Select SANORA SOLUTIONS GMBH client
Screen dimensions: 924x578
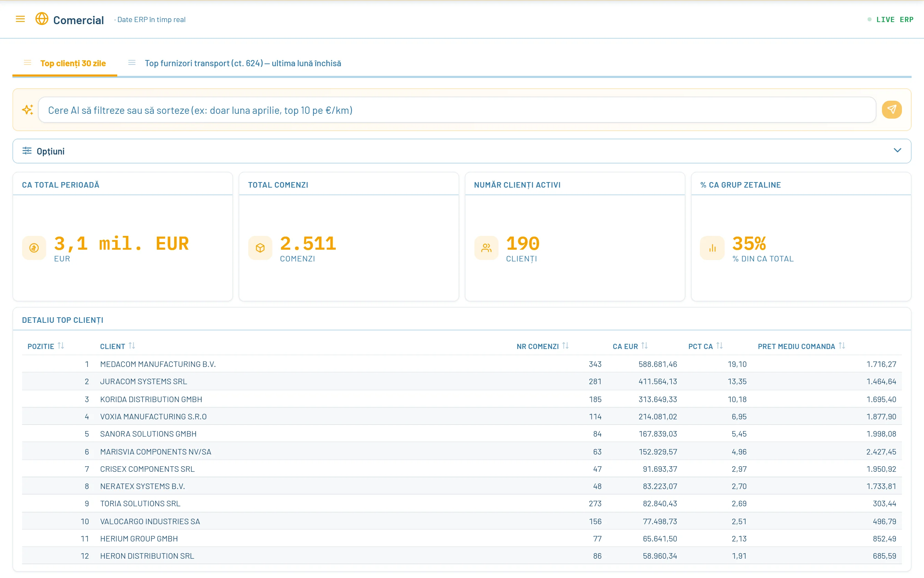coord(148,434)
